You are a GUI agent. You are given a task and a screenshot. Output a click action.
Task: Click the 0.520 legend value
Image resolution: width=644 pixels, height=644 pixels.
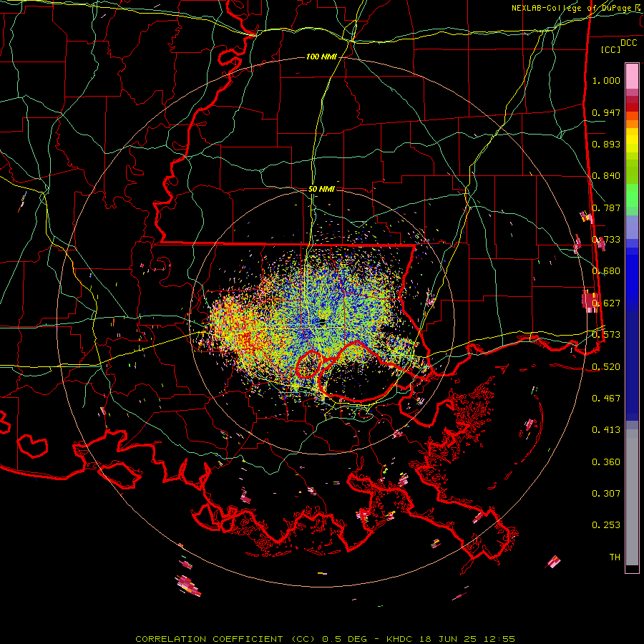pos(606,366)
